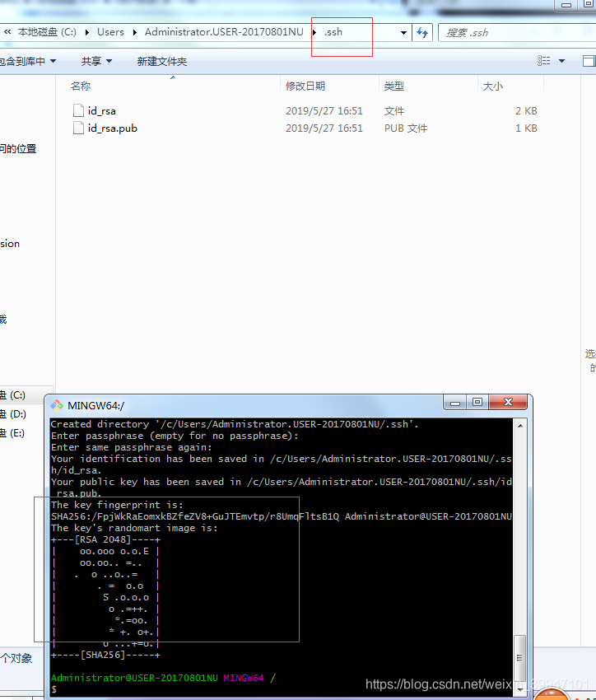Image resolution: width=596 pixels, height=700 pixels.
Task: Open the view options dropdown arrow
Action: click(561, 61)
